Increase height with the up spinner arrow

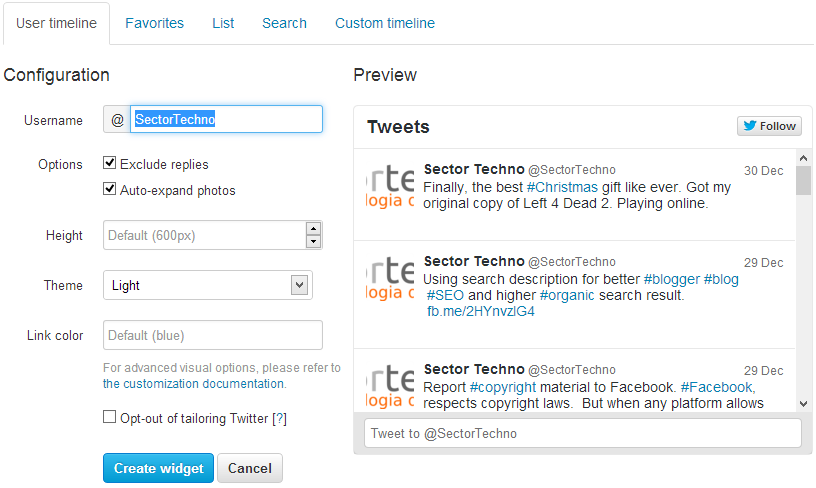[313, 229]
